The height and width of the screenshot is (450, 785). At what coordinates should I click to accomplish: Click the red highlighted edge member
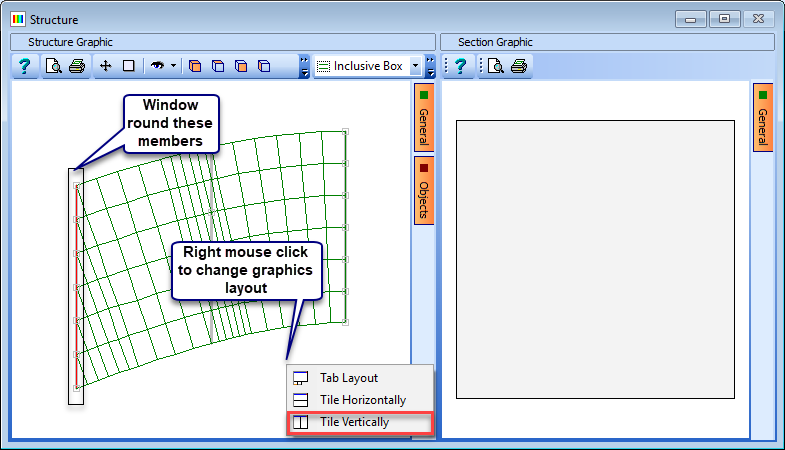tap(76, 286)
